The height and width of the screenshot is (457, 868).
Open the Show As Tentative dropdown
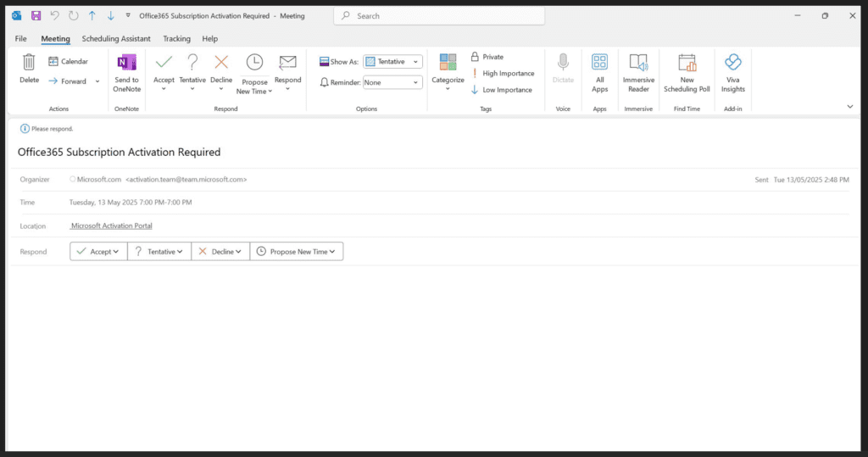pyautogui.click(x=392, y=62)
